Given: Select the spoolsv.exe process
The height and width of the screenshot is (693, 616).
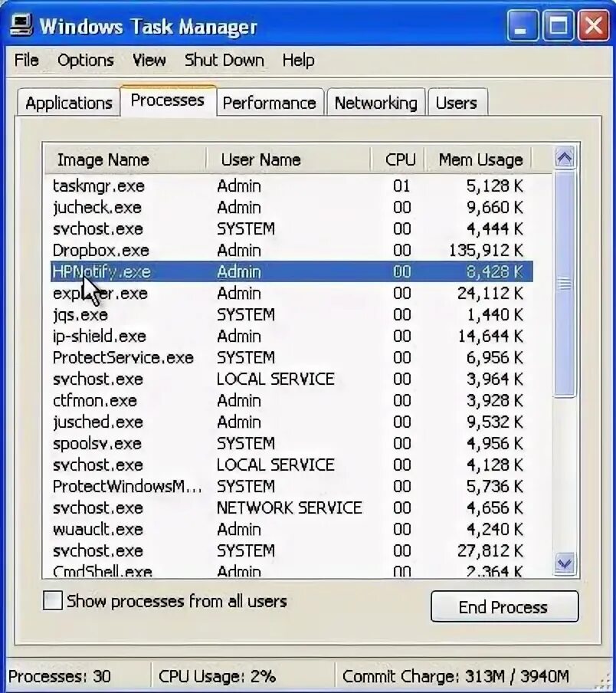Looking at the screenshot, I should coord(291,443).
